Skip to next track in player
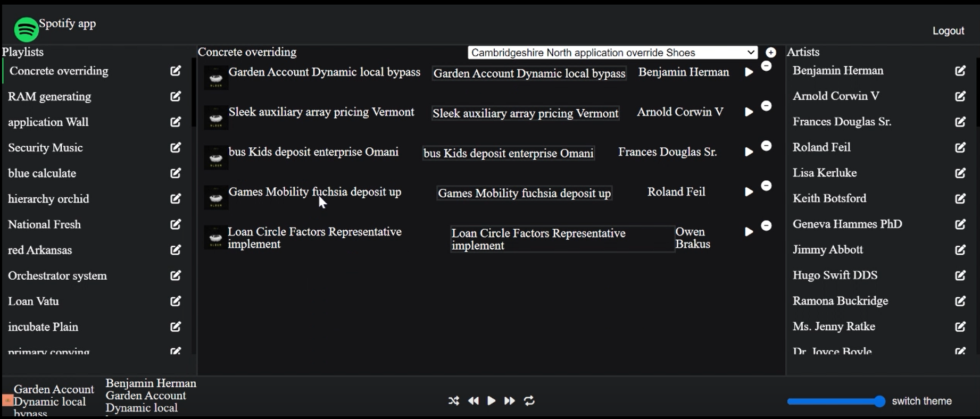The image size is (980, 419). 509,401
